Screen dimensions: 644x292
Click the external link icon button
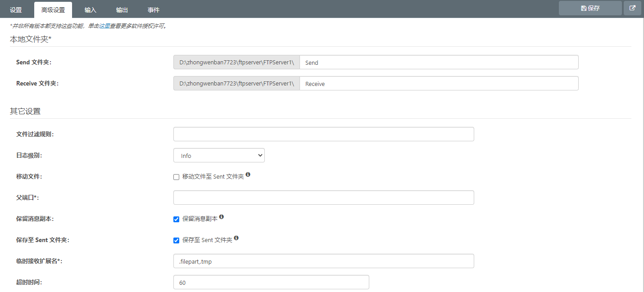[x=632, y=8]
